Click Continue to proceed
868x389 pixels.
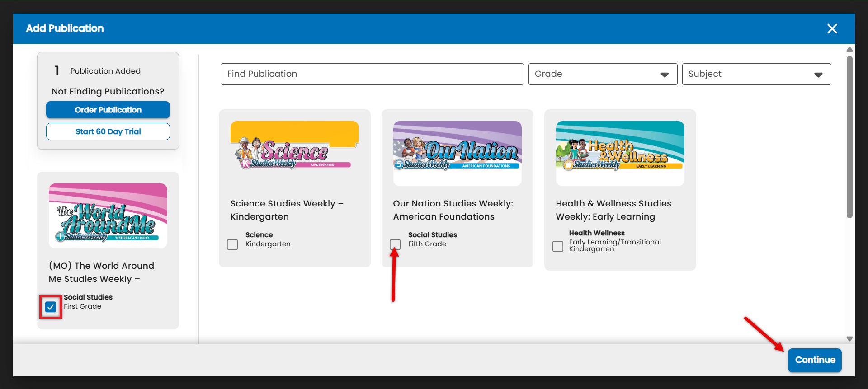tap(815, 360)
